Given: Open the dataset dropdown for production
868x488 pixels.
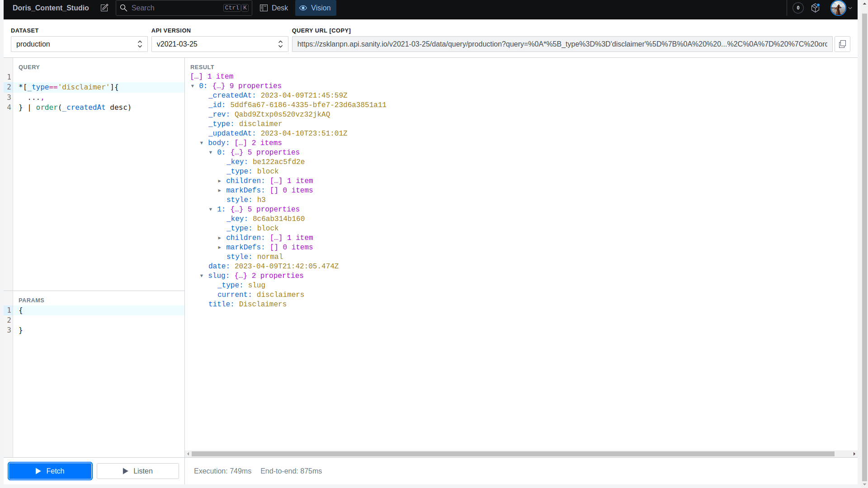Looking at the screenshot, I should pos(79,44).
